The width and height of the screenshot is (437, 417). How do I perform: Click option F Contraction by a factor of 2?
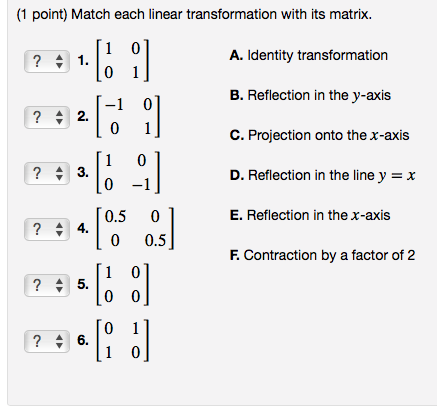[322, 255]
